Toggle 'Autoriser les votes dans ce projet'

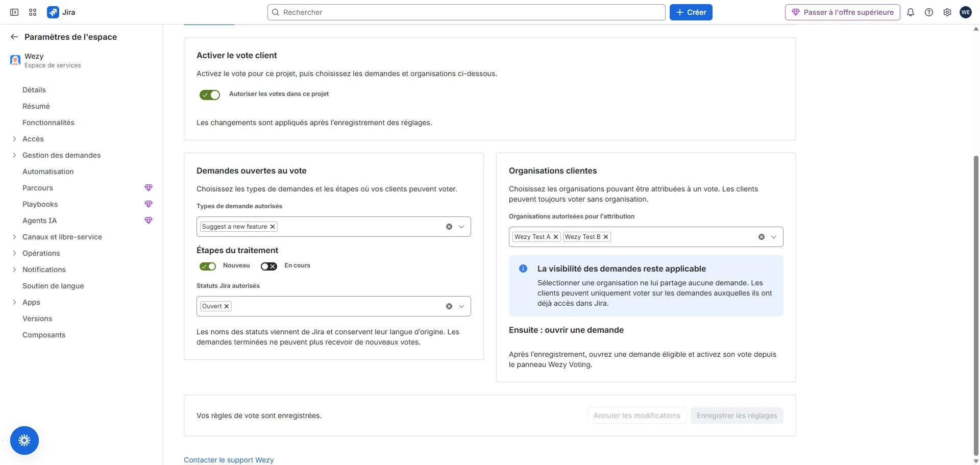(210, 95)
